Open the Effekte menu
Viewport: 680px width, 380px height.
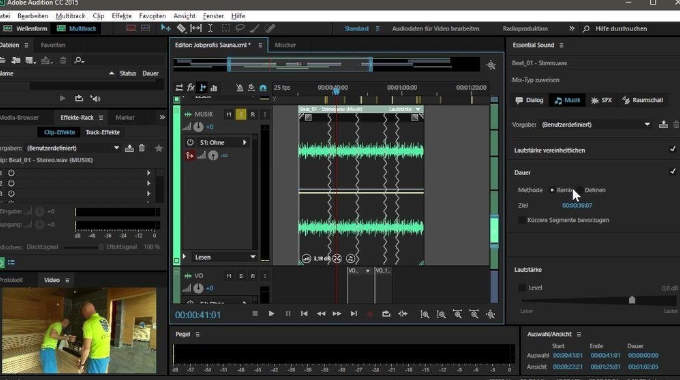121,16
